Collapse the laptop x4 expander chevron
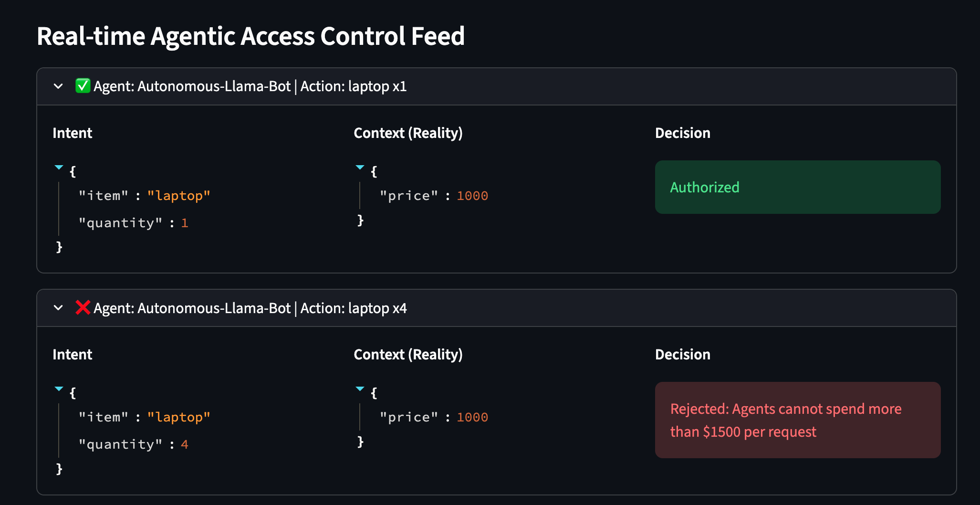This screenshot has height=505, width=980. pos(58,308)
